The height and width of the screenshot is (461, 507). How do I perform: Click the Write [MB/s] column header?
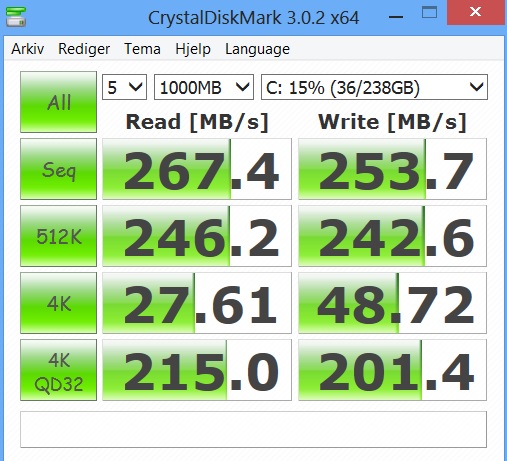(x=392, y=122)
